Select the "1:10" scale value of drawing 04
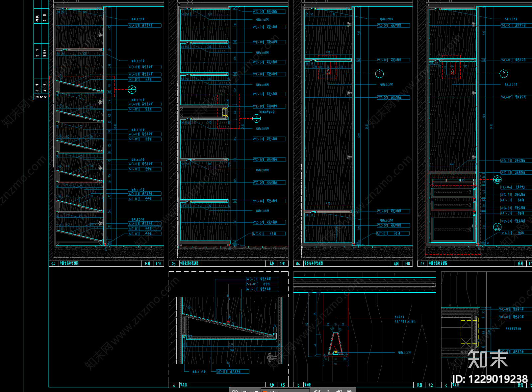 point(158,263)
